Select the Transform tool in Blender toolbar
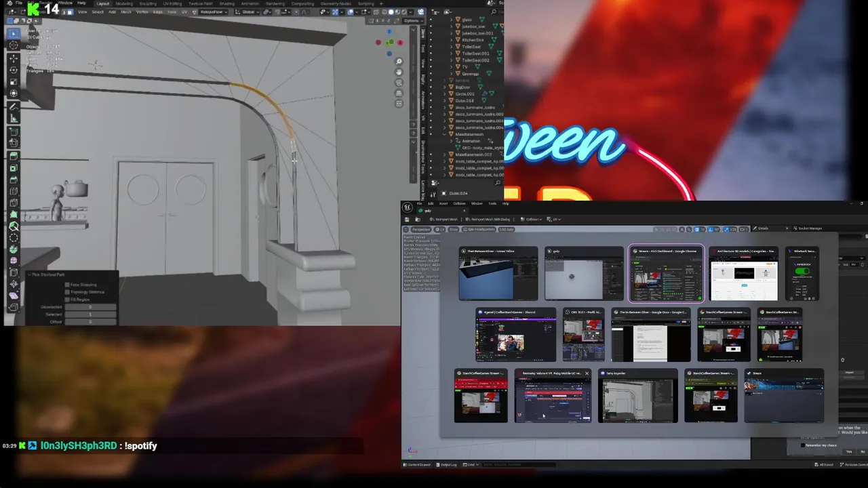This screenshot has height=488, width=868. 14,94
